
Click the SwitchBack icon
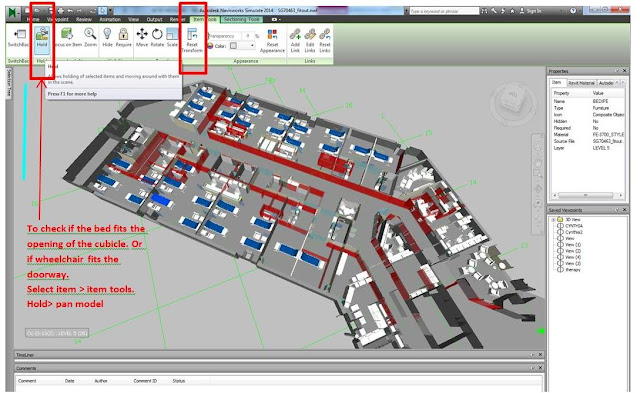pyautogui.click(x=18, y=38)
